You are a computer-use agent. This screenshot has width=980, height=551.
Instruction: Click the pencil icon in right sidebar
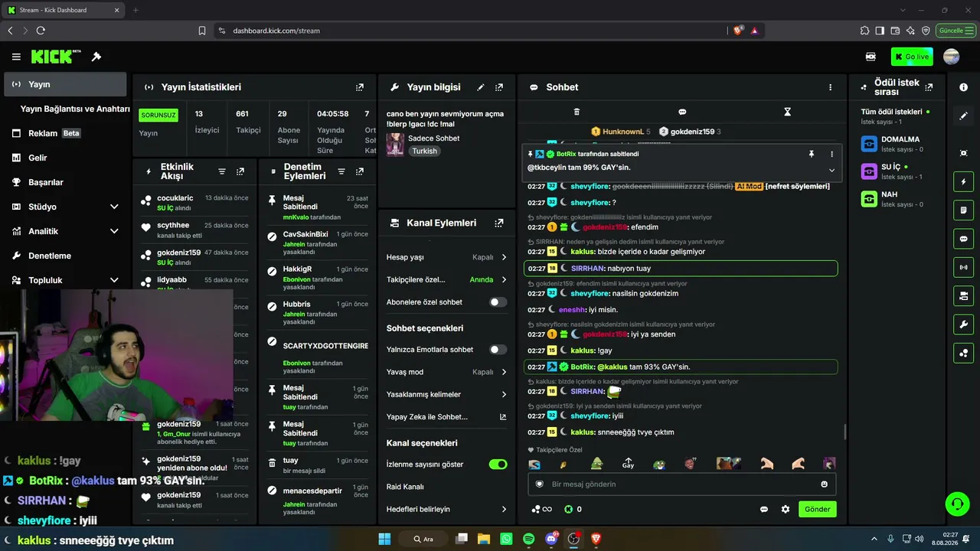(x=963, y=116)
